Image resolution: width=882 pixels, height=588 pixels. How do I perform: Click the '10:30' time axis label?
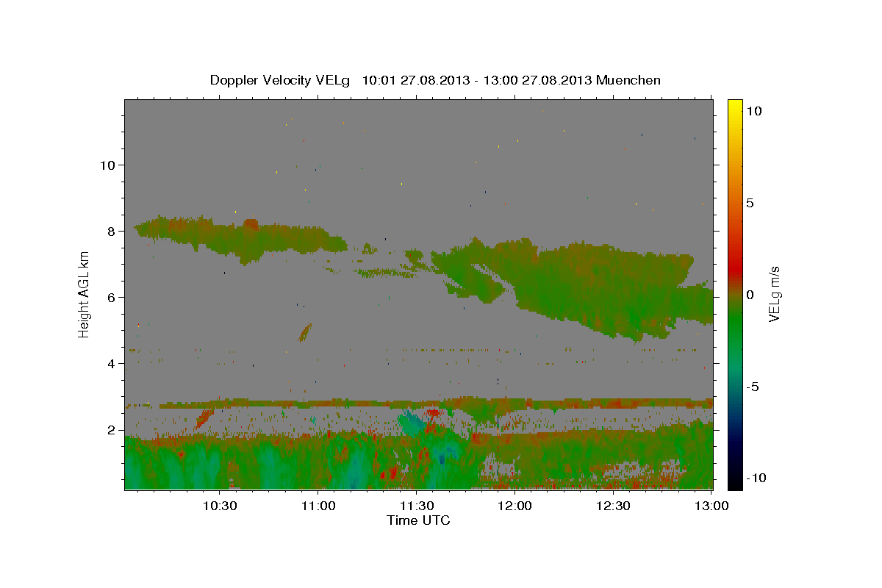click(219, 506)
